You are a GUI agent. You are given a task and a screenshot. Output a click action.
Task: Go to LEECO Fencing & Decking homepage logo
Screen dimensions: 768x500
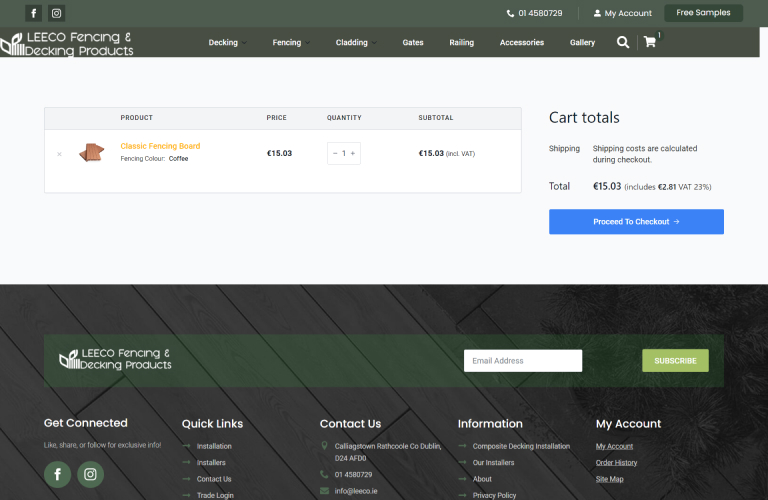pos(67,44)
